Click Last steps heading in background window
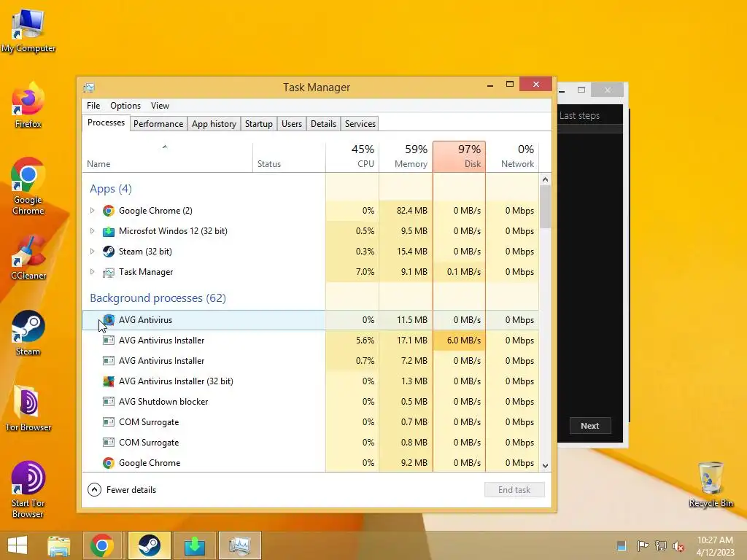Viewport: 747px width, 560px height. tap(579, 116)
